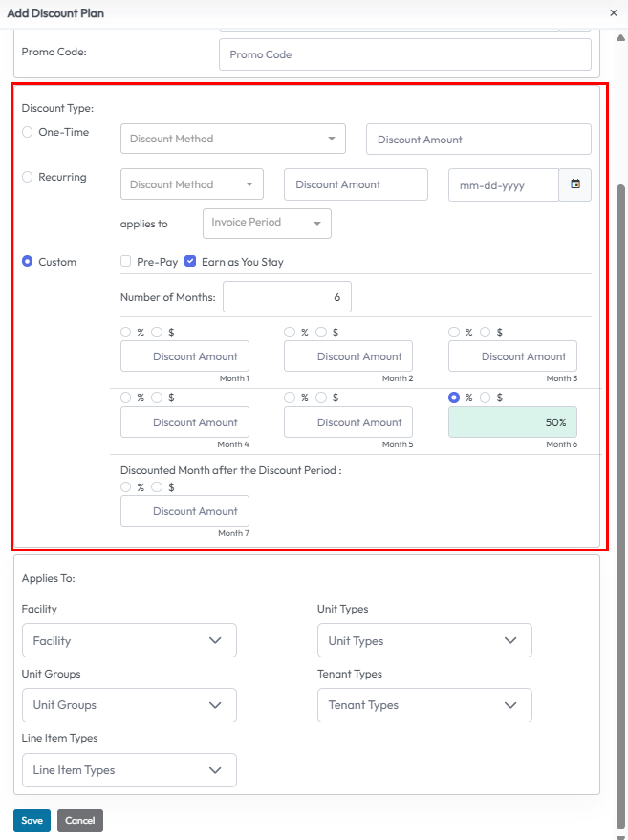The width and height of the screenshot is (628, 840).
Task: Open the One-Time Discount Method dropdown
Action: coord(232,139)
